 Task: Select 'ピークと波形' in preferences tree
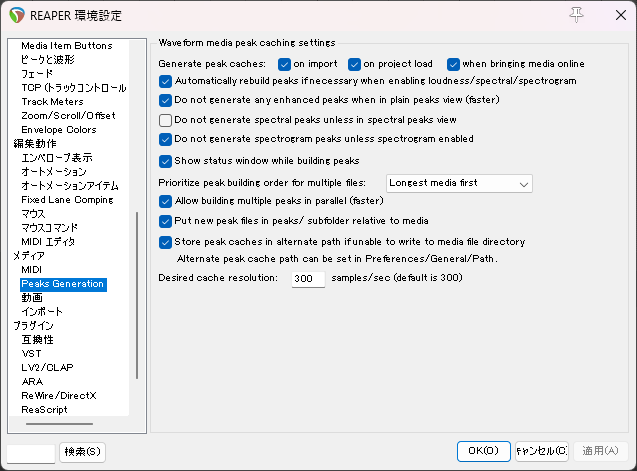(x=48, y=60)
